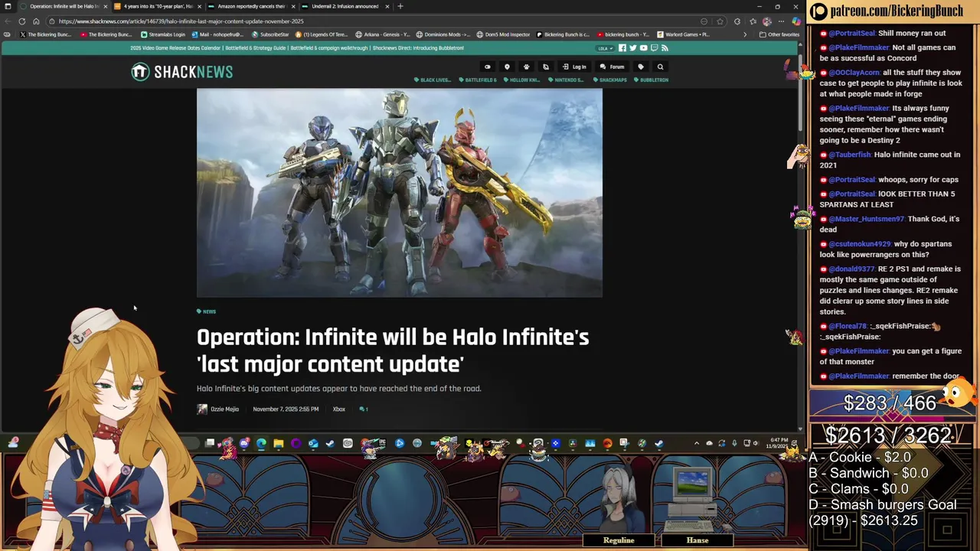Open the BUBBLETRON tag link
This screenshot has height=551, width=980.
click(652, 80)
